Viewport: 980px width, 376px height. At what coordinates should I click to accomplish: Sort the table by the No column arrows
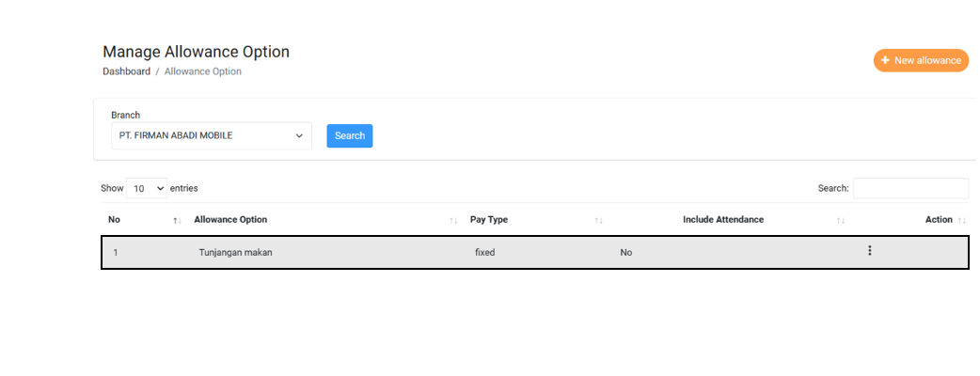coord(177,220)
